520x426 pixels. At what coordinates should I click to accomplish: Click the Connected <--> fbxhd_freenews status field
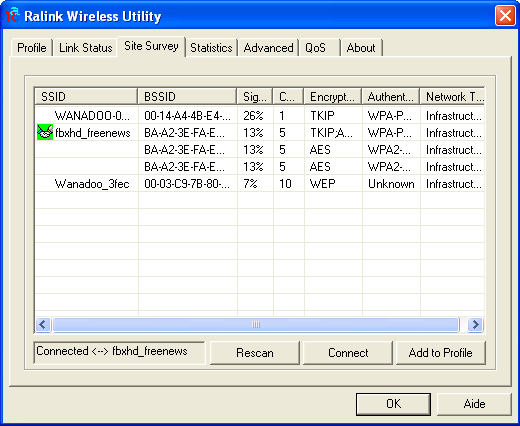click(x=119, y=352)
